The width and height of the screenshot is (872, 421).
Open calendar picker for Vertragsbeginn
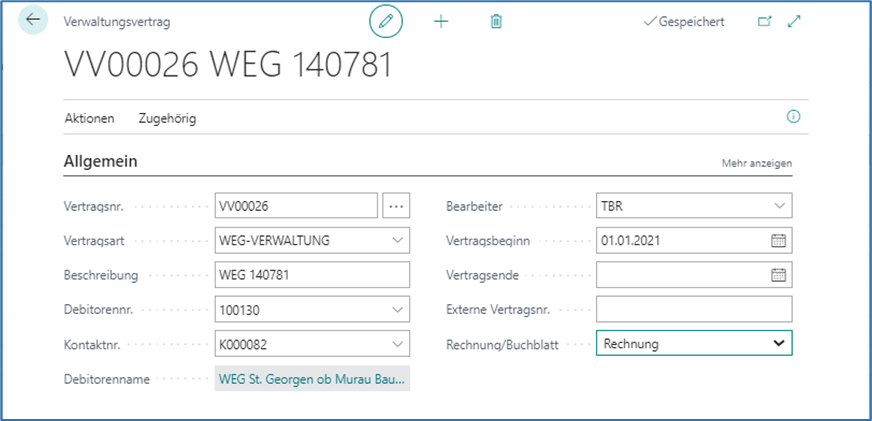[779, 241]
